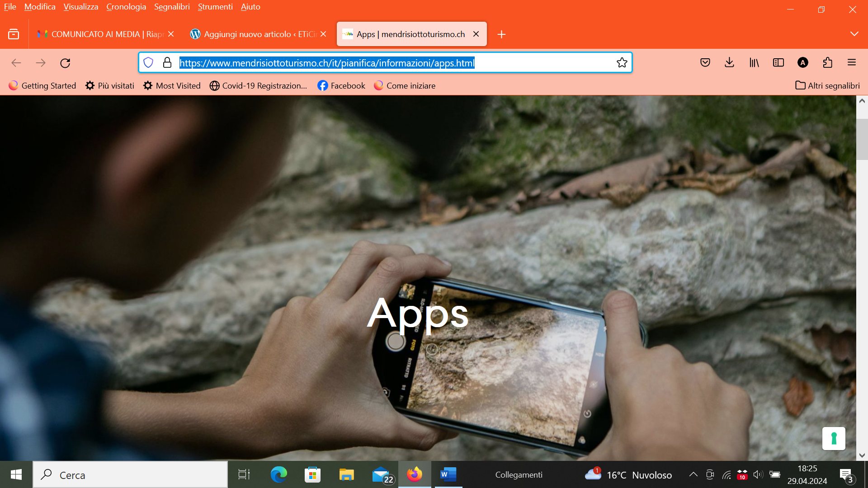
Task: Expand Altri segnalibri folder
Action: [x=827, y=85]
